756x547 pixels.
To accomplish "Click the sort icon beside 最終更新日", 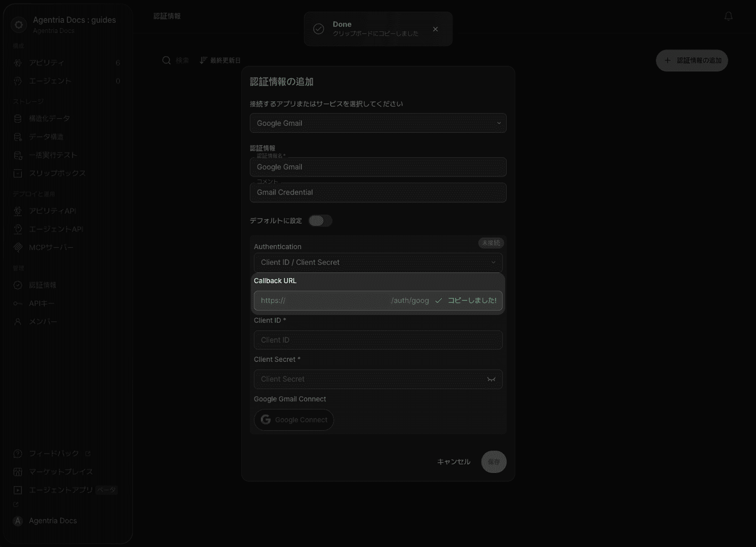I will (x=203, y=60).
